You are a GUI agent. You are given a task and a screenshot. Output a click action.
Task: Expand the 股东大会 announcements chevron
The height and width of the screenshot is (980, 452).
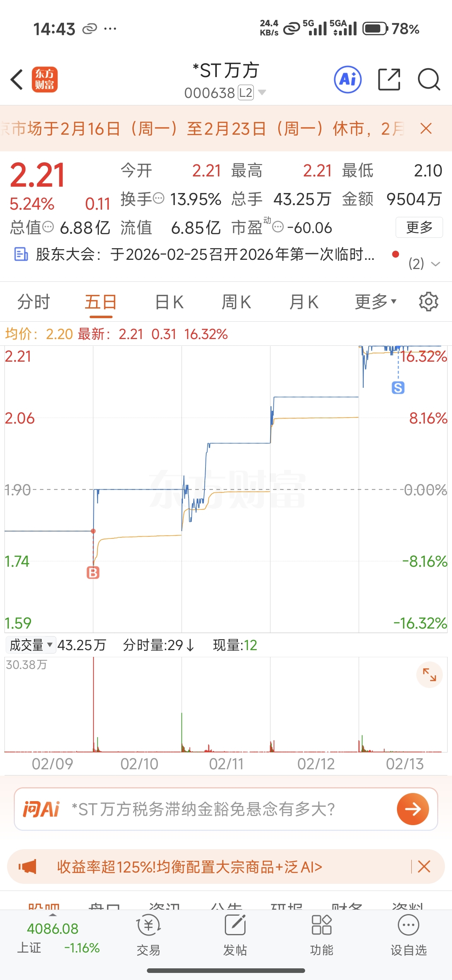436,264
